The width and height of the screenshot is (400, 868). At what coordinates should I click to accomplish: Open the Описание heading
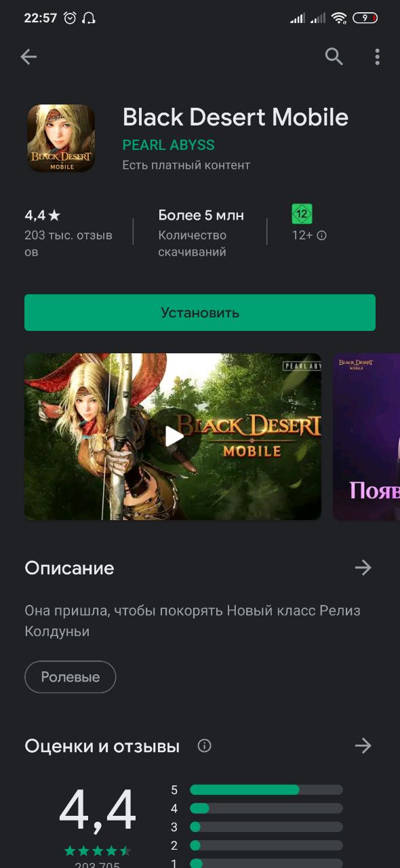69,568
